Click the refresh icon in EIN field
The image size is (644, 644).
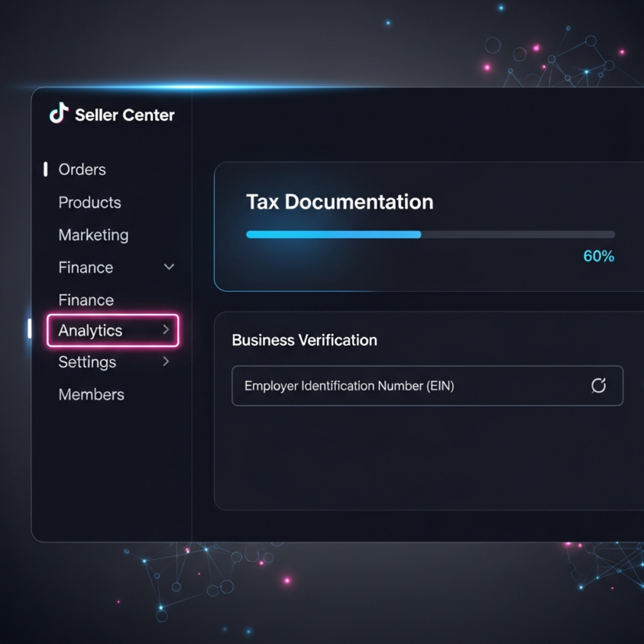pos(598,386)
